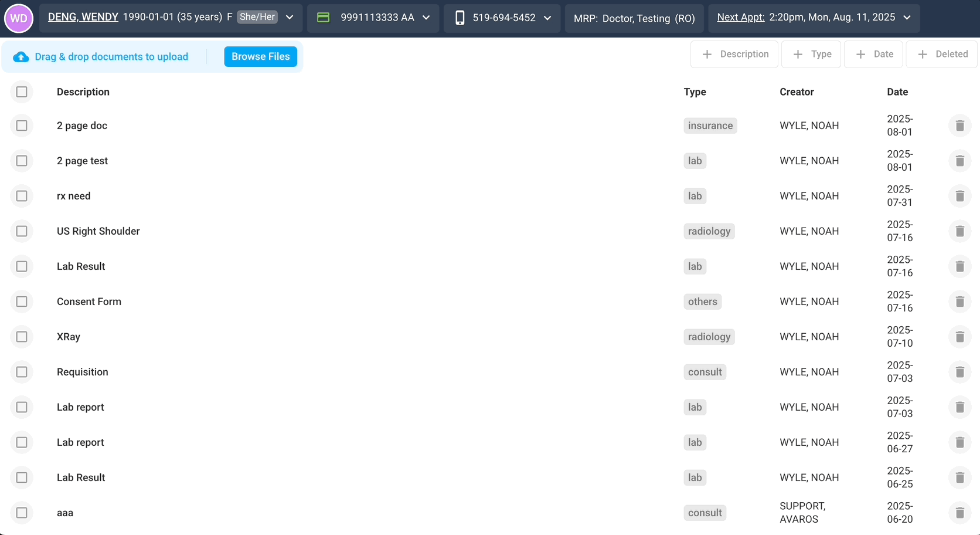This screenshot has height=535, width=980.
Task: Delete the '2 page doc' document
Action: (x=959, y=126)
